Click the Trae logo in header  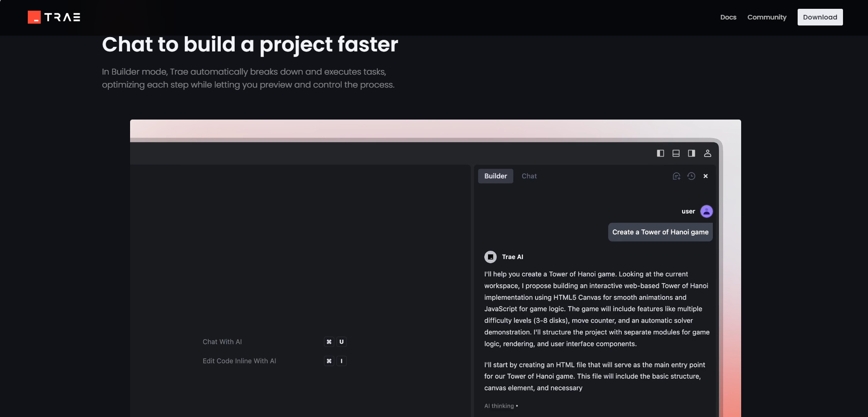[54, 17]
